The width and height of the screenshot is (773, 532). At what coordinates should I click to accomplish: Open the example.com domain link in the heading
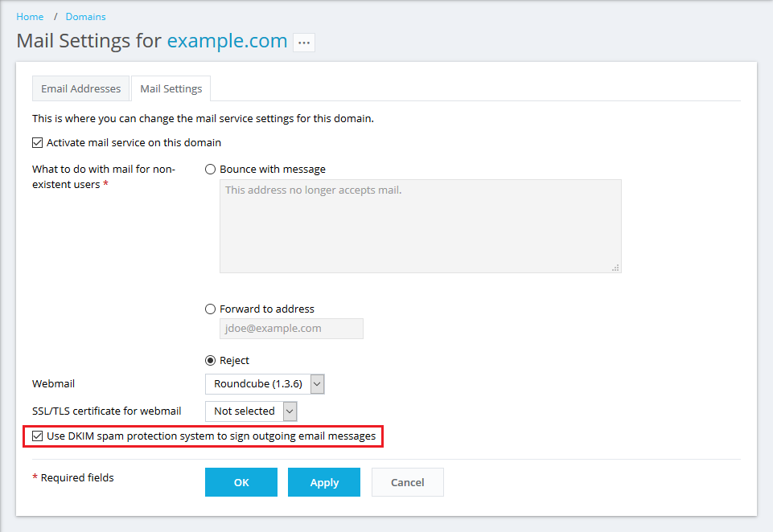pyautogui.click(x=227, y=41)
